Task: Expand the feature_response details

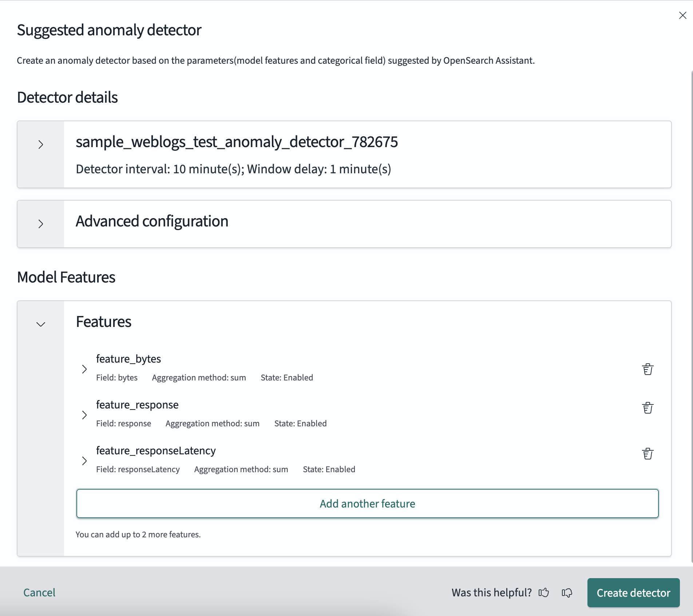Action: (84, 415)
